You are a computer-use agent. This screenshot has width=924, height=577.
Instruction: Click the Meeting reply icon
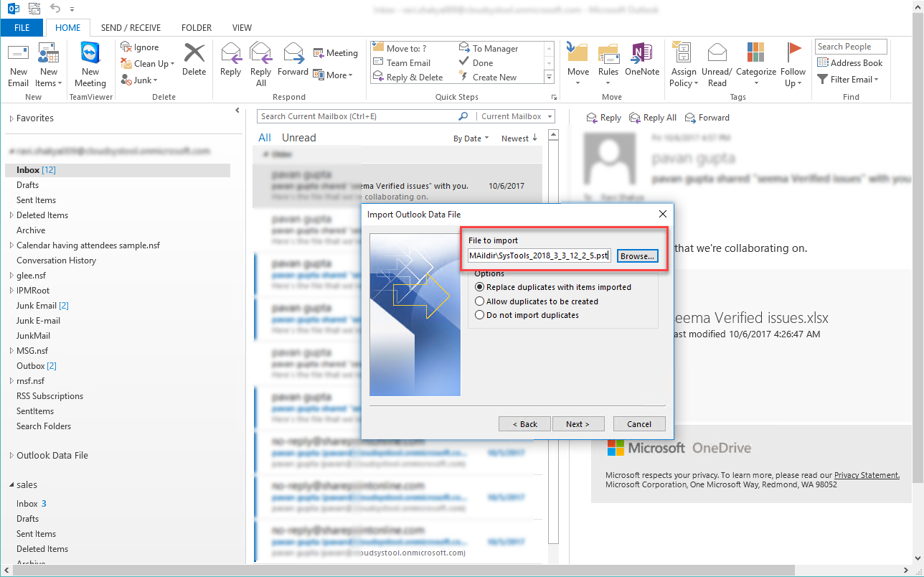[x=319, y=53]
